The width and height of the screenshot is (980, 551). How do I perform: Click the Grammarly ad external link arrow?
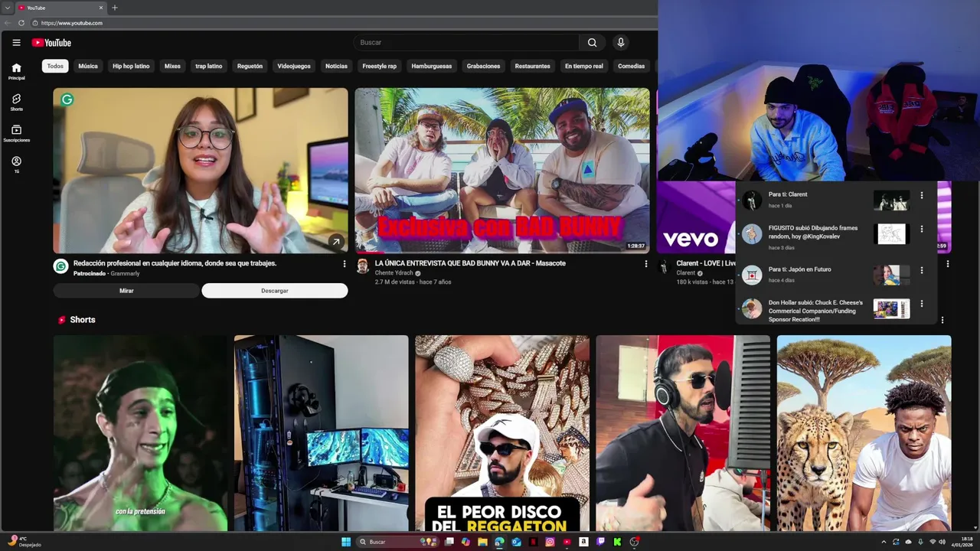click(x=335, y=242)
